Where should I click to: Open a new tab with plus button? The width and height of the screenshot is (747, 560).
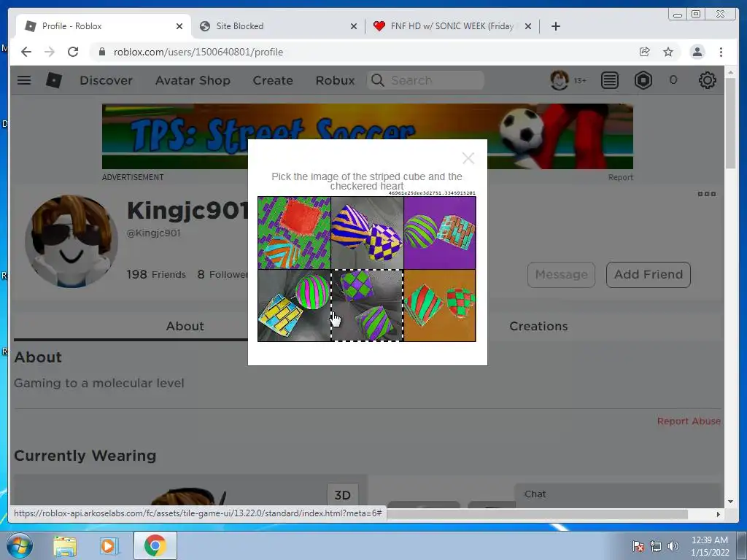tap(555, 26)
